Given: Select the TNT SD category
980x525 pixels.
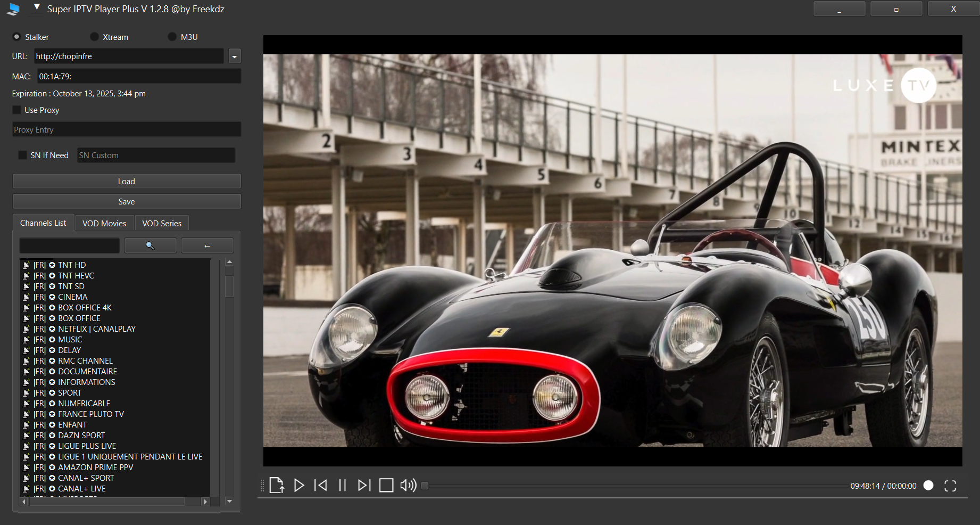Looking at the screenshot, I should pyautogui.click(x=71, y=286).
